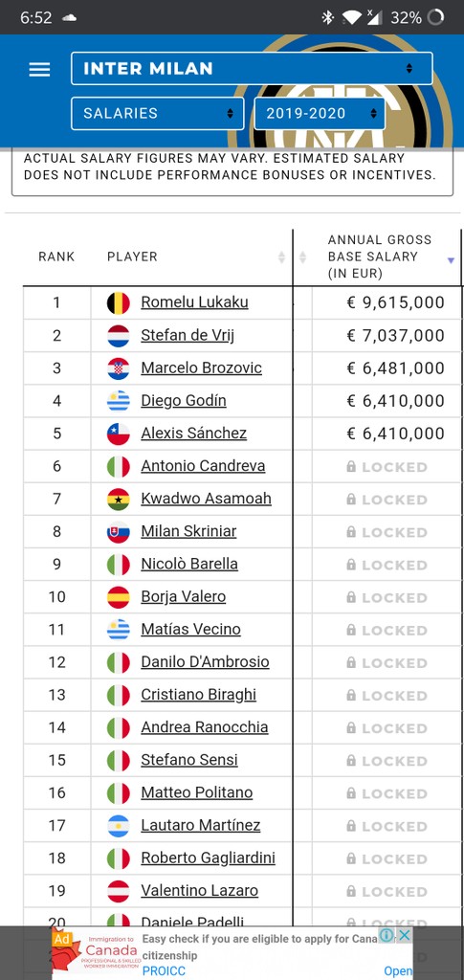Open Stefan de Vrij's player page
The image size is (464, 980).
[188, 336]
